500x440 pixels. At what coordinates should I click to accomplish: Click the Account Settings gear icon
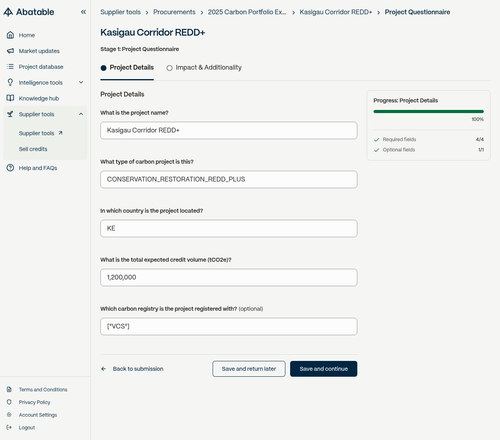pos(9,415)
